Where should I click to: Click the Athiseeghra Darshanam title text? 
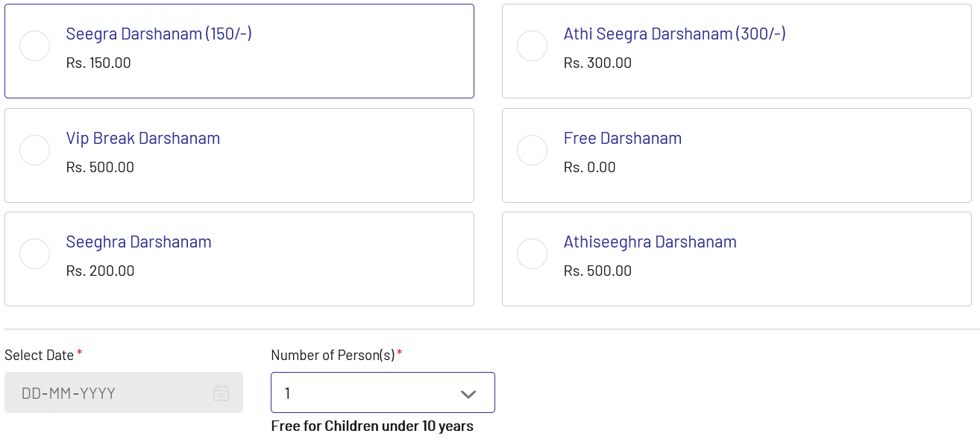pos(650,242)
